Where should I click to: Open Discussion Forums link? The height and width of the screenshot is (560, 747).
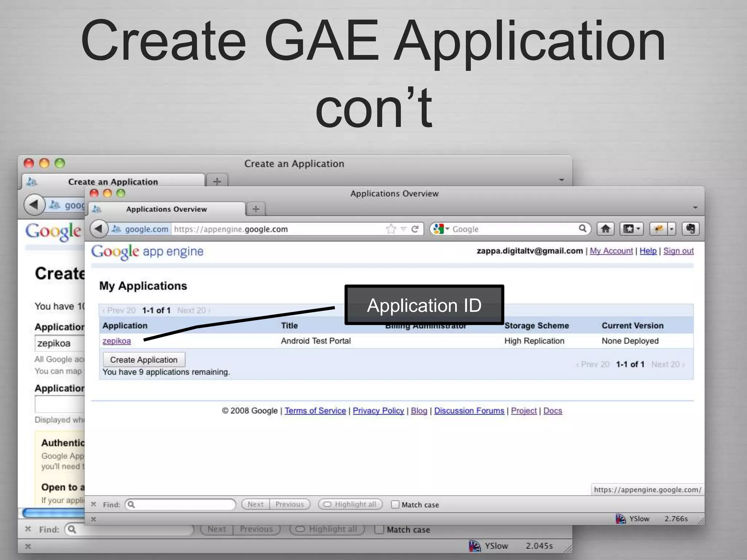pos(469,411)
